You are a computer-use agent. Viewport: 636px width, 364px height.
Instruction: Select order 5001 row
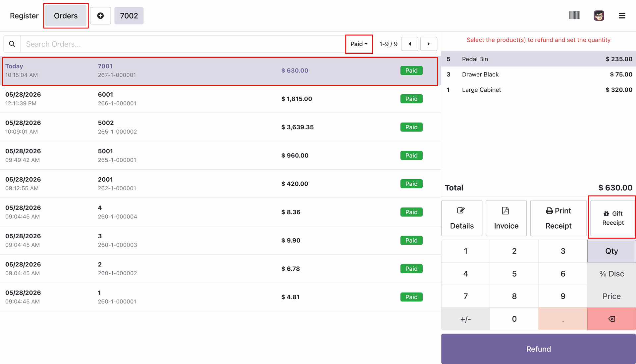(x=220, y=156)
